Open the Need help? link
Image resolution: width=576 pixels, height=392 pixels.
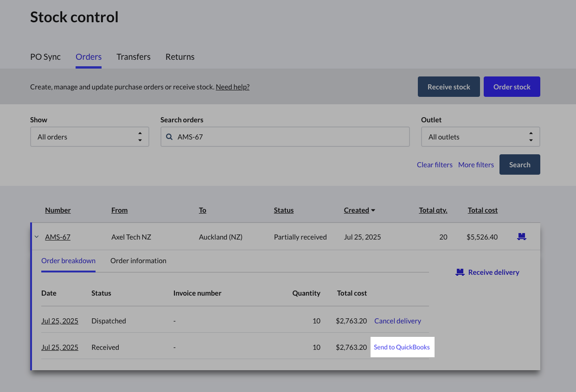[x=233, y=87]
